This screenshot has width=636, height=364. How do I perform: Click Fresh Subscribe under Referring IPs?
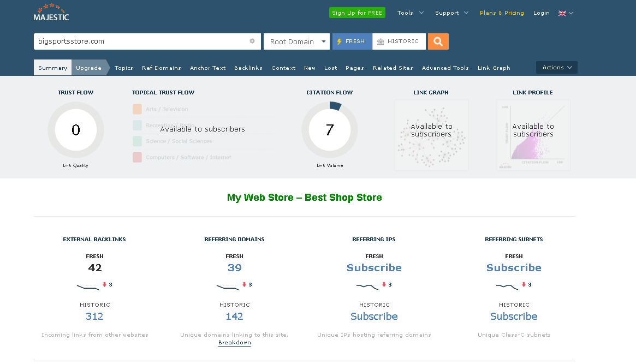click(374, 267)
